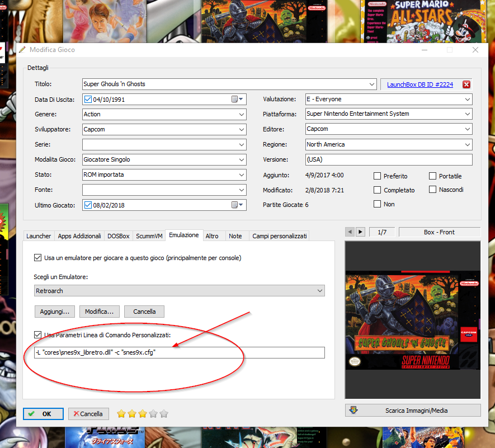Uncheck Usa un emulatore per giocare
495x448 pixels.
[x=37, y=258]
